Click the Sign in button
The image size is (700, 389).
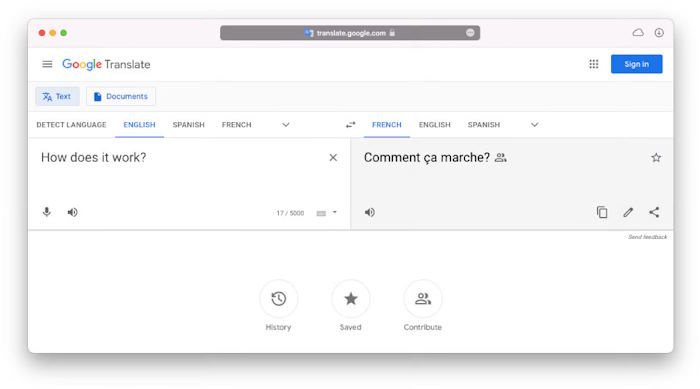(x=636, y=64)
